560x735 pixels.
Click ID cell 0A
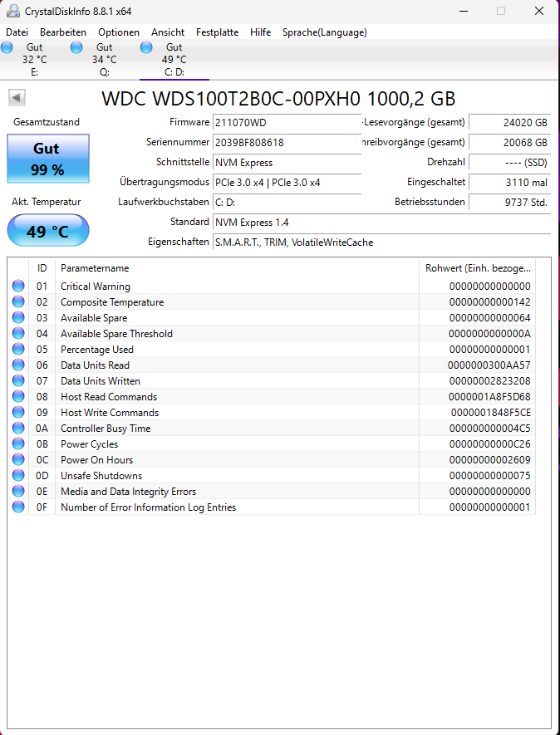coord(42,428)
